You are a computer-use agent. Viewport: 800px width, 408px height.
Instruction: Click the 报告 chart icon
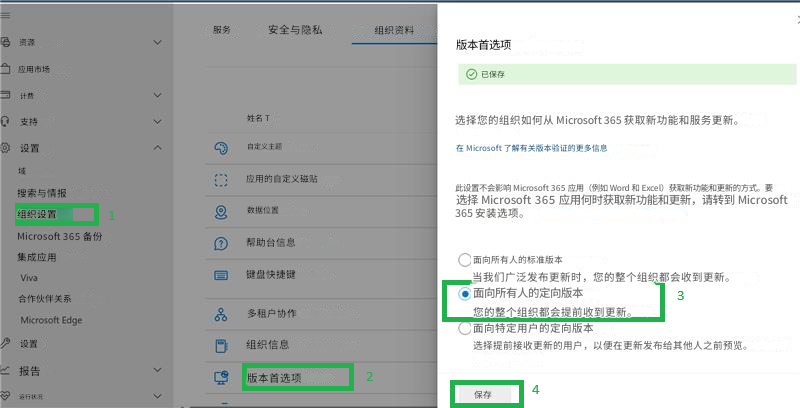click(x=5, y=370)
